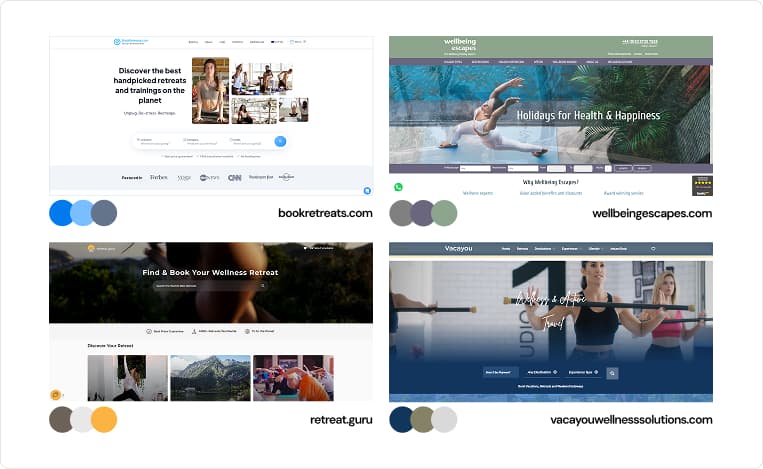This screenshot has width=763, height=469.
Task: Click the ABC News logo
Action: point(209,178)
